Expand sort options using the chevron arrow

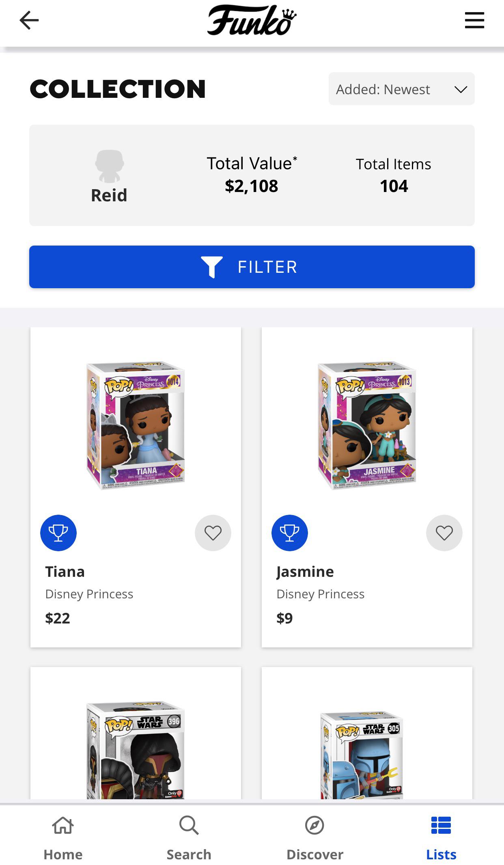pos(461,89)
